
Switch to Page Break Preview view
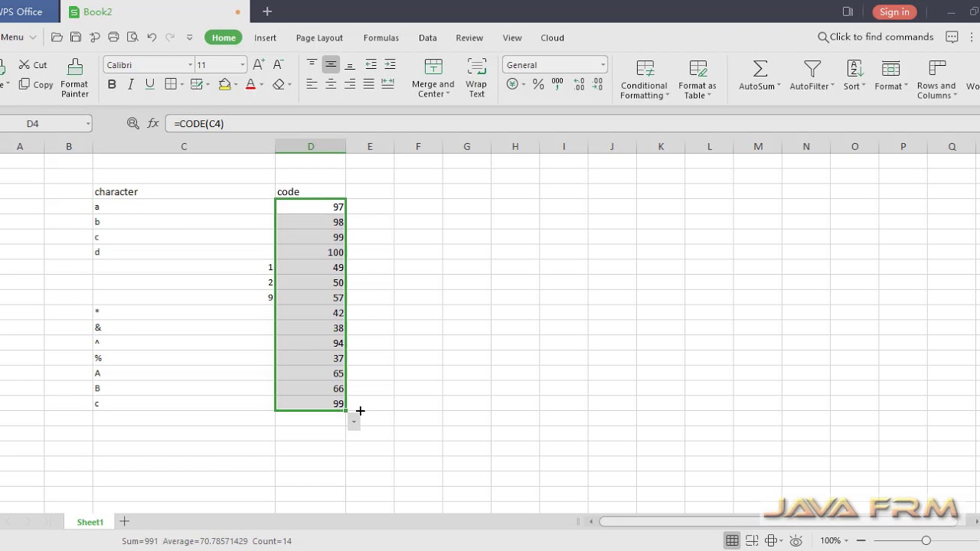pos(752,540)
